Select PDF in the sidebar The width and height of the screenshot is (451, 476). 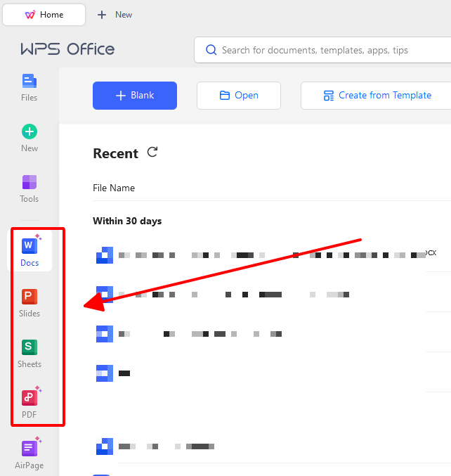pos(30,403)
